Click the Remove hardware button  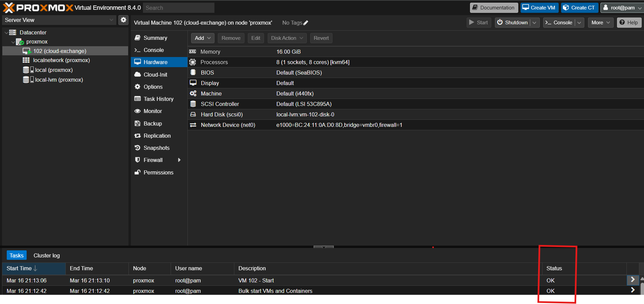(231, 38)
